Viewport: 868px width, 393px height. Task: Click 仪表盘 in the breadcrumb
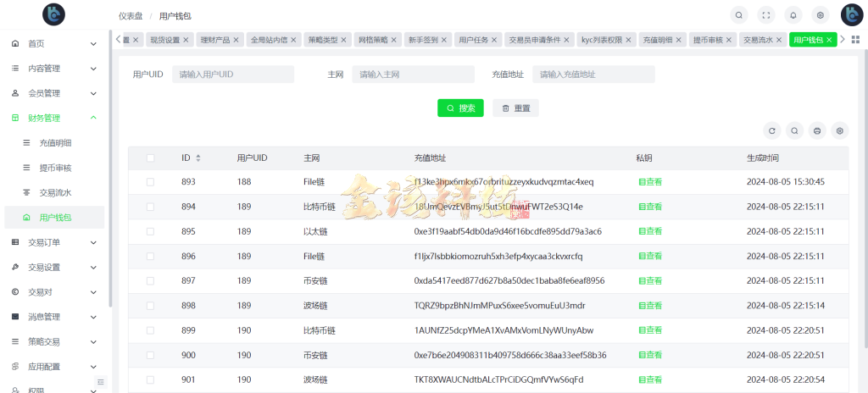pos(130,16)
